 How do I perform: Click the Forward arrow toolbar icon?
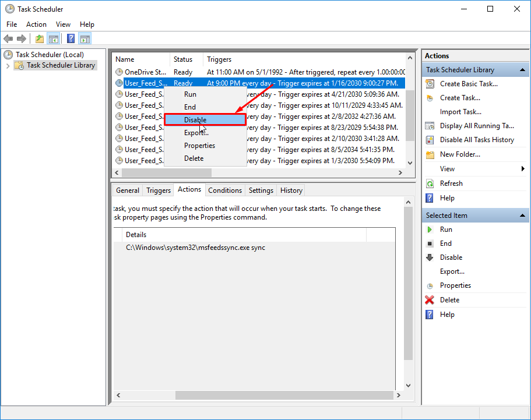click(22, 39)
